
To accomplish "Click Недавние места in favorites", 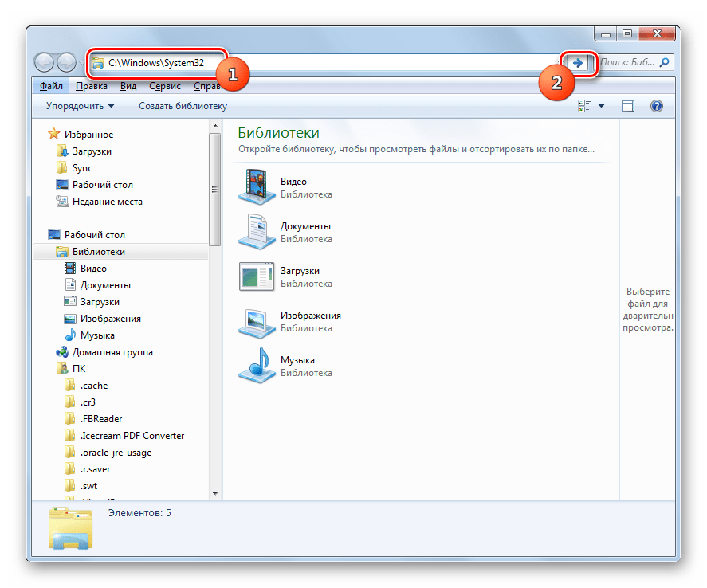I will (107, 202).
